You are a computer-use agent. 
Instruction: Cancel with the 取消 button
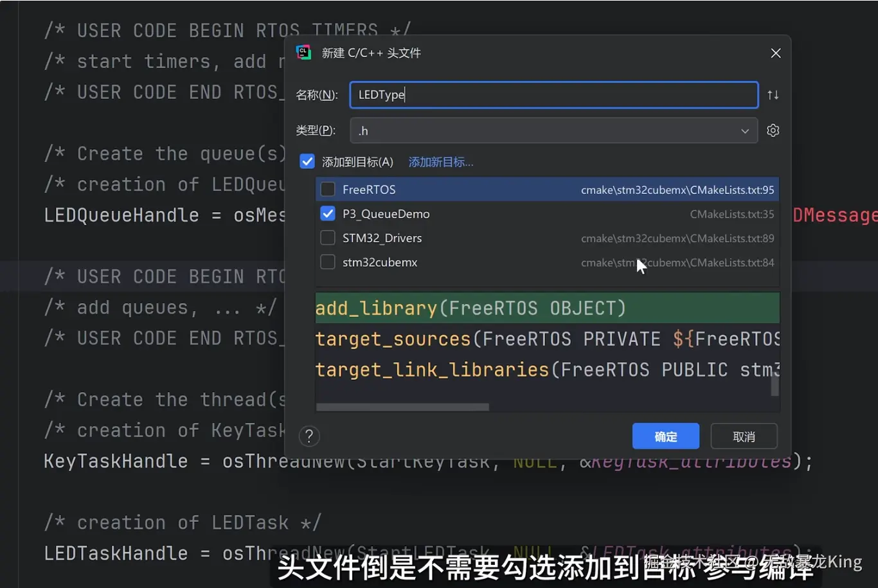(744, 436)
